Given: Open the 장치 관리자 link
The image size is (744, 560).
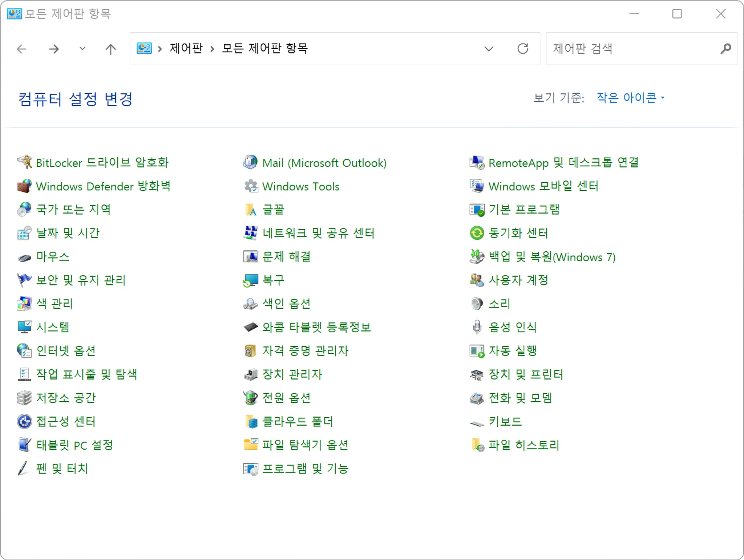Looking at the screenshot, I should click(x=292, y=374).
